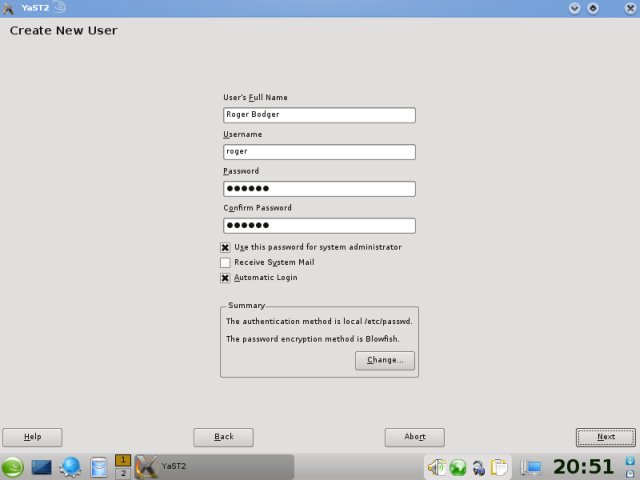Screen dimensions: 640x480
Task: Select the YaST2 taskbar entry
Action: pos(214,467)
